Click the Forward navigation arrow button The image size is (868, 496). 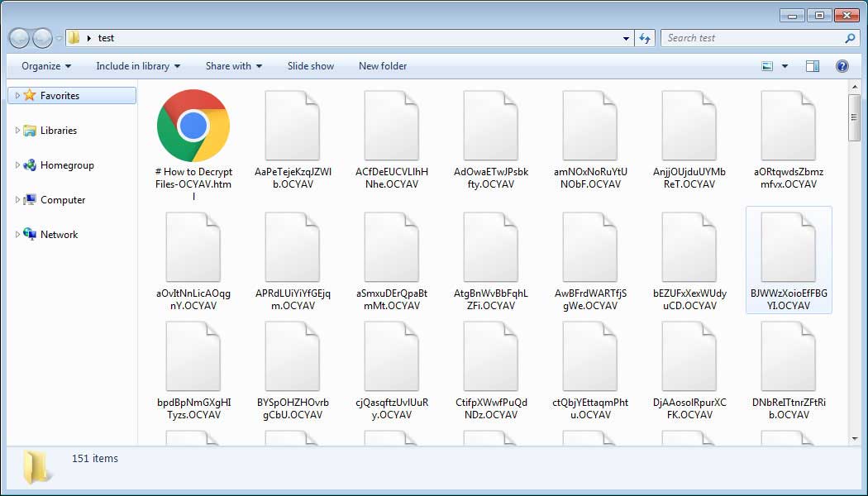coord(43,38)
